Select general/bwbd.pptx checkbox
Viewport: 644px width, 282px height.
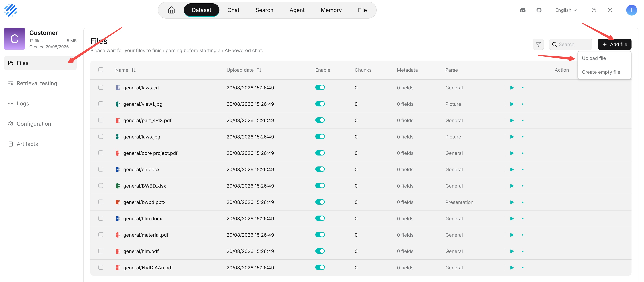pos(101,202)
